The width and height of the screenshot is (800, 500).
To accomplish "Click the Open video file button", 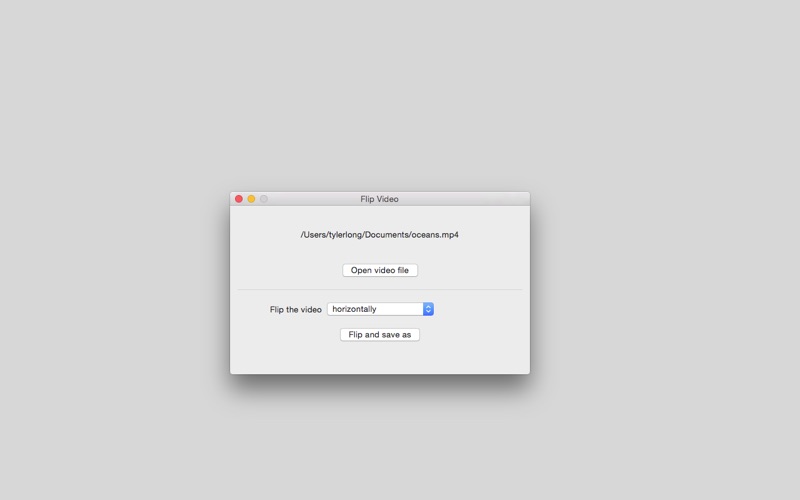I will (x=380, y=270).
